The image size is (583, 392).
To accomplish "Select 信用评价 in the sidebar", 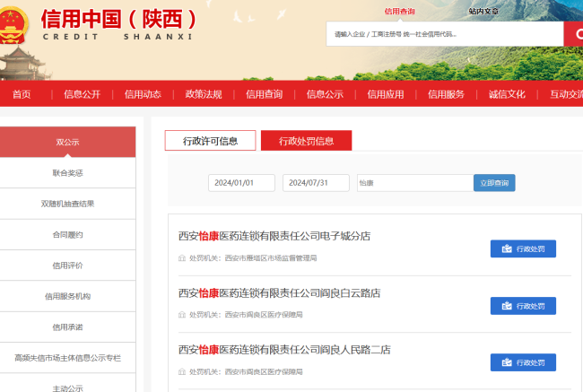I will point(67,266).
